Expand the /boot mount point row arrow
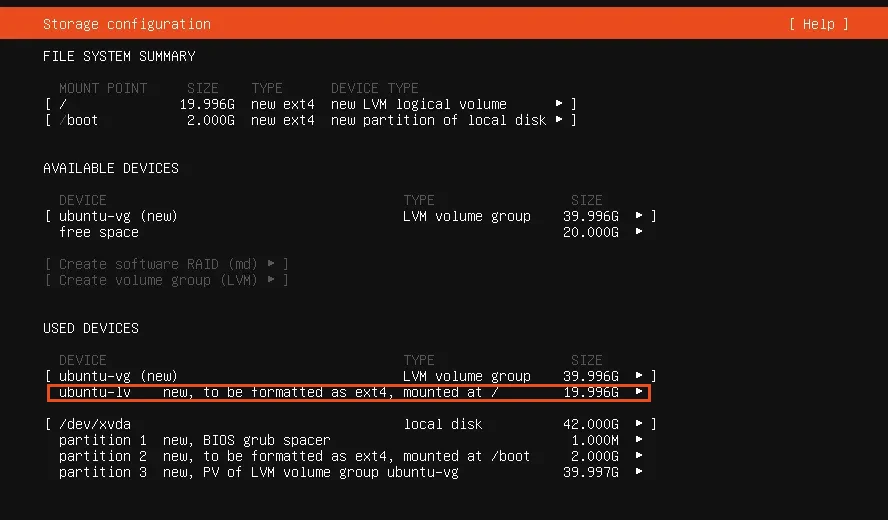Viewport: 888px width, 520px height. pyautogui.click(x=560, y=120)
